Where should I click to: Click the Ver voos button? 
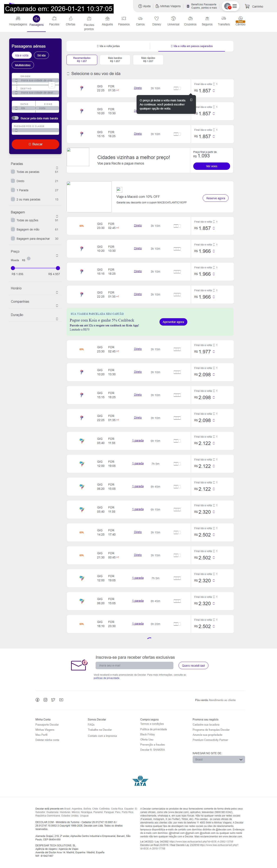(x=211, y=166)
